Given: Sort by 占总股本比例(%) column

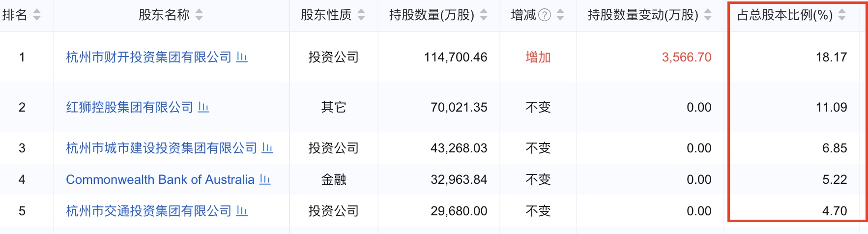Looking at the screenshot, I should (x=842, y=15).
